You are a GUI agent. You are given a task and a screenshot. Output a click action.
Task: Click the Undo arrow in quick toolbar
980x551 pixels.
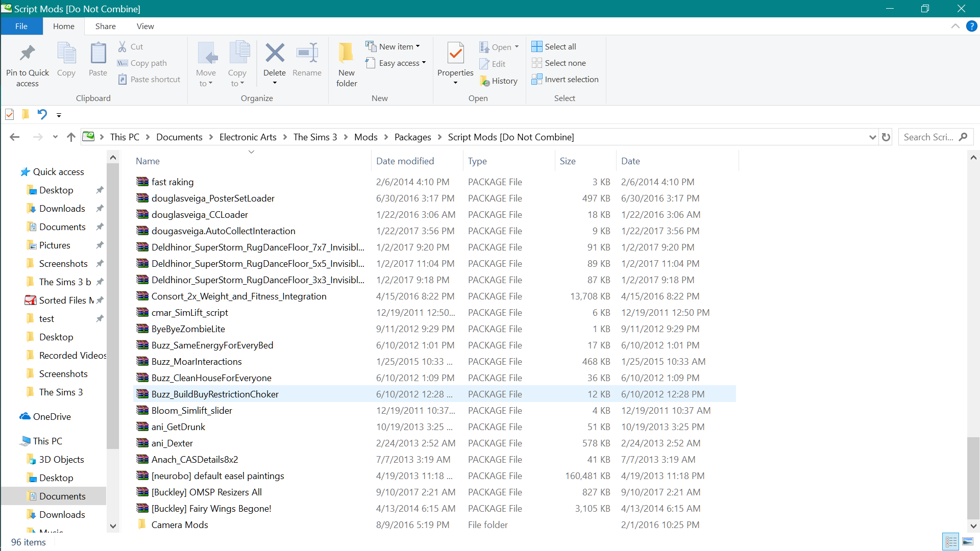tap(42, 114)
